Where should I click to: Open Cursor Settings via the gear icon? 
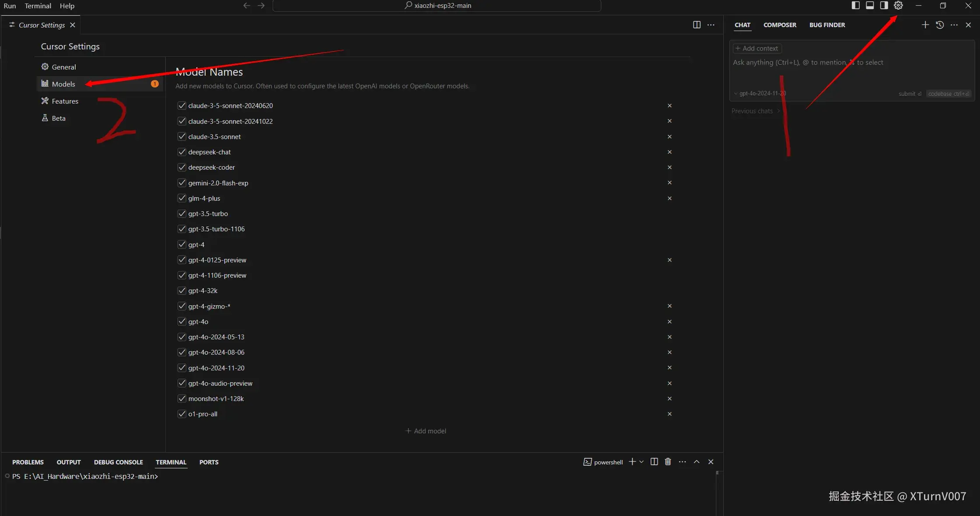pyautogui.click(x=898, y=5)
